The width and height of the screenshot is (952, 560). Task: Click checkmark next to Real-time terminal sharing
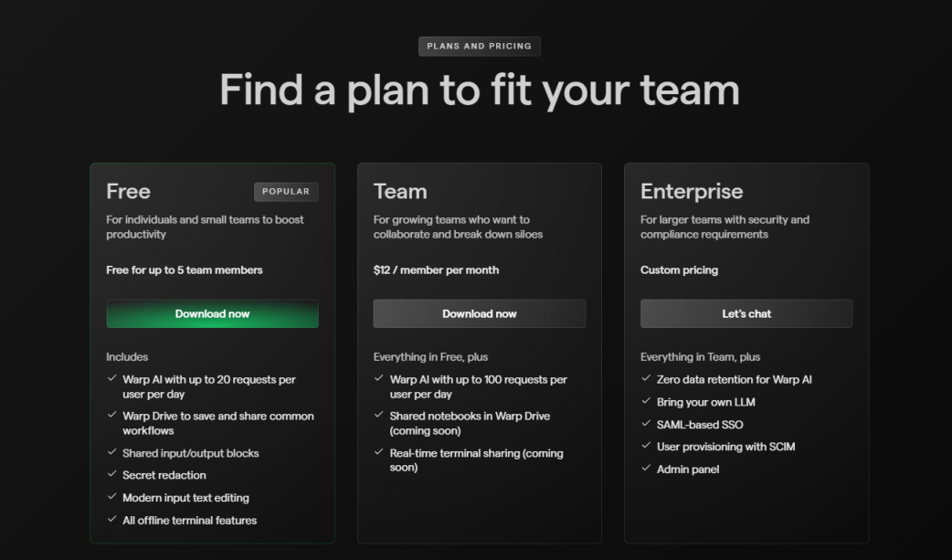click(x=378, y=453)
